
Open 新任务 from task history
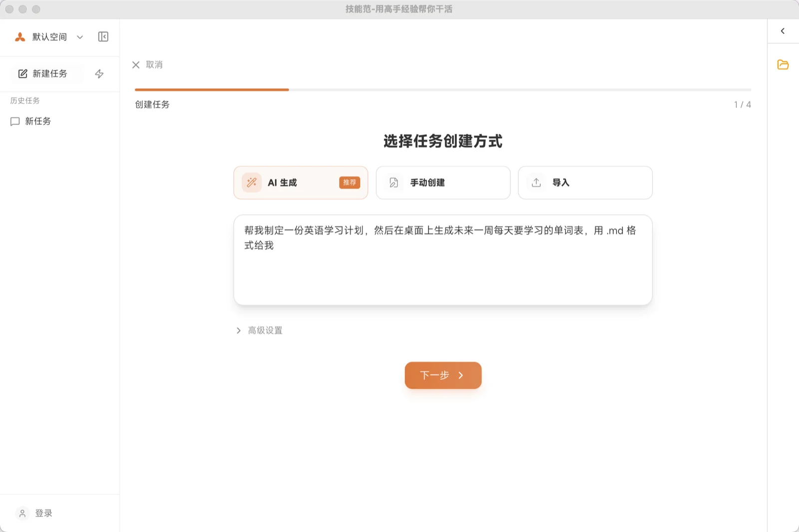38,121
